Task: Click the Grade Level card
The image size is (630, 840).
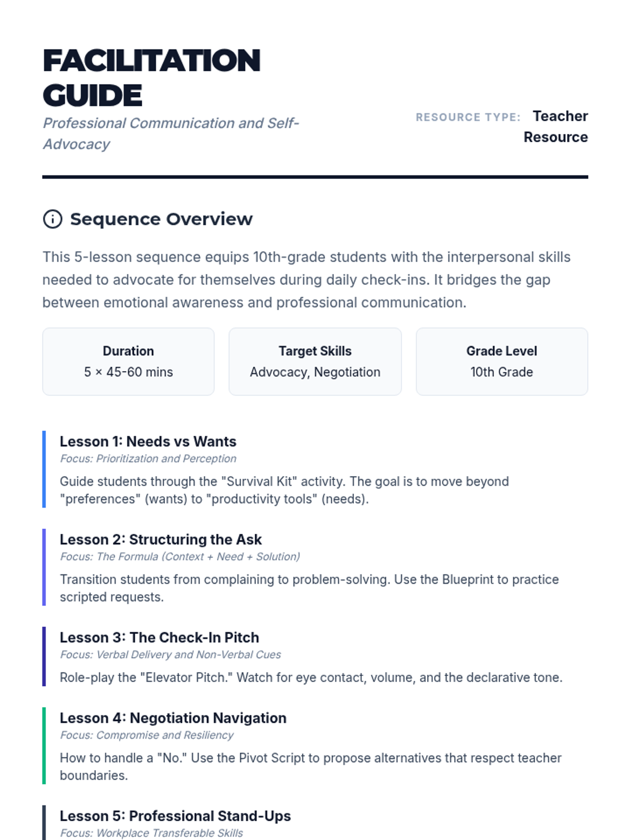Action: [x=501, y=362]
